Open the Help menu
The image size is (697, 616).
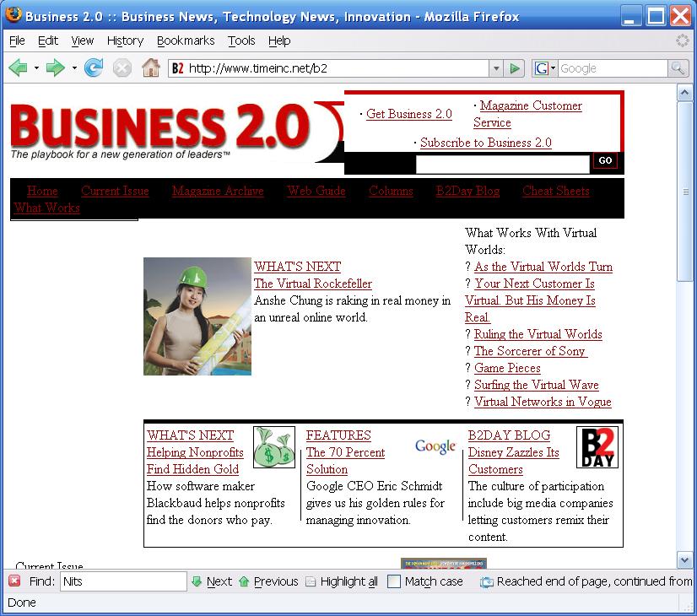click(x=279, y=41)
